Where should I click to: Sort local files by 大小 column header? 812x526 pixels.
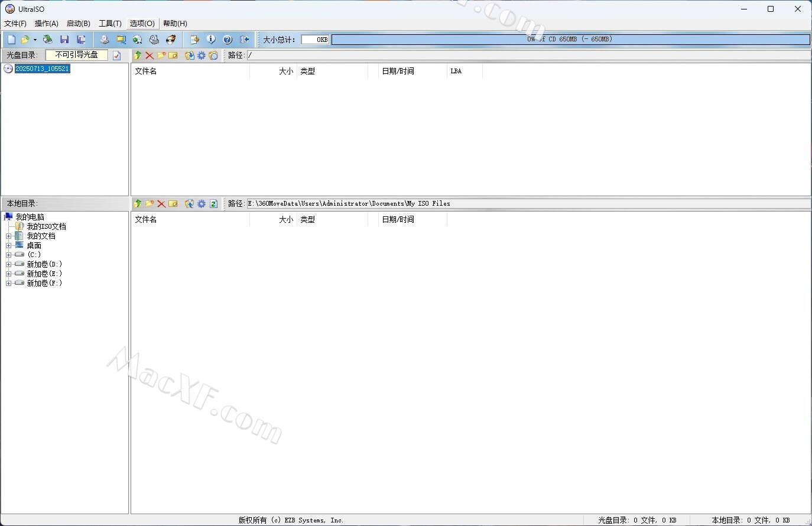coord(273,219)
